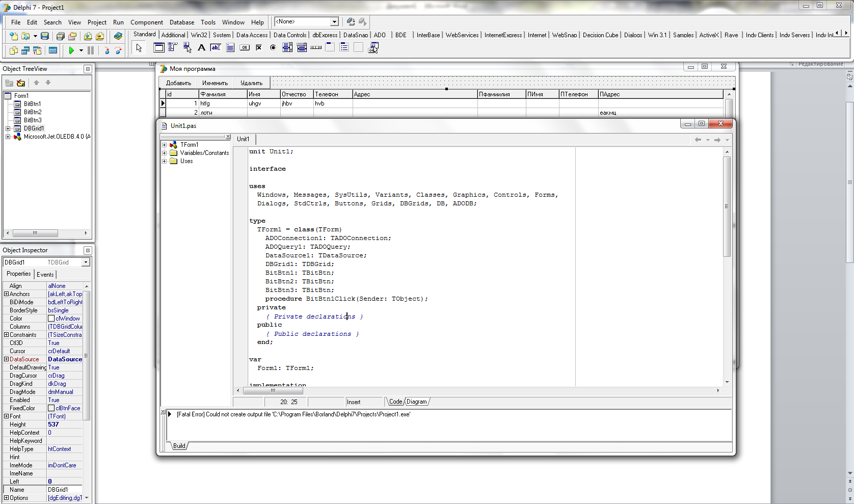Click clWindow color swatch for Color property
The height and width of the screenshot is (504, 854).
point(51,319)
